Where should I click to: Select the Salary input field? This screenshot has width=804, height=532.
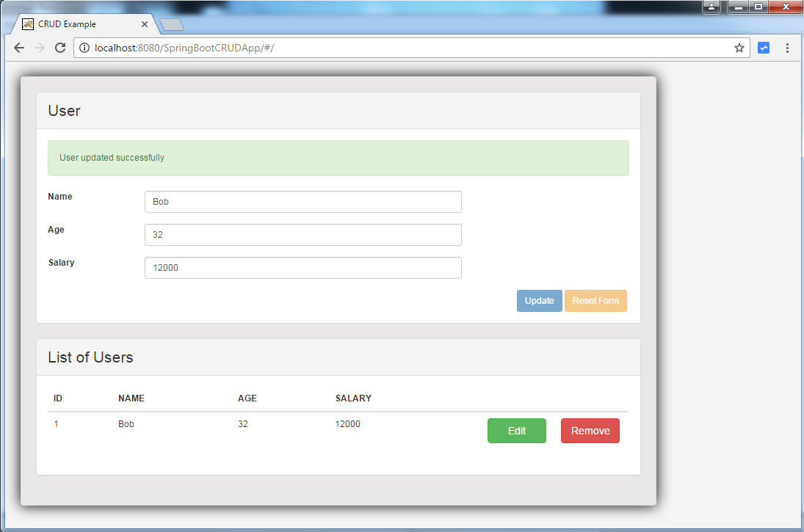tap(303, 268)
